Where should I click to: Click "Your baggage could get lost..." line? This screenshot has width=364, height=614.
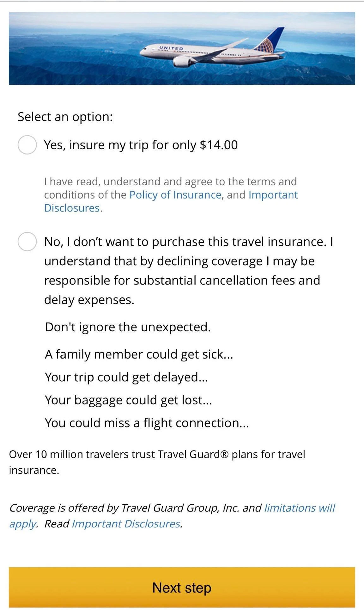(x=128, y=400)
